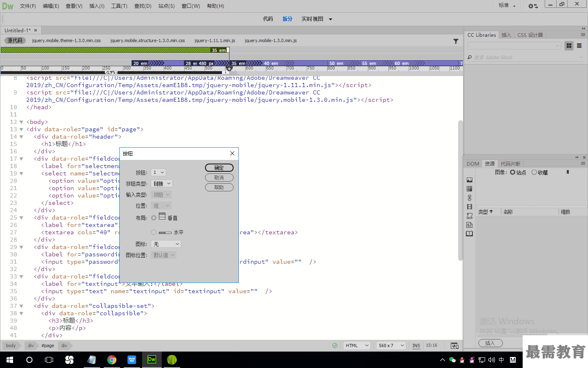Click the 确定 button

(x=219, y=168)
